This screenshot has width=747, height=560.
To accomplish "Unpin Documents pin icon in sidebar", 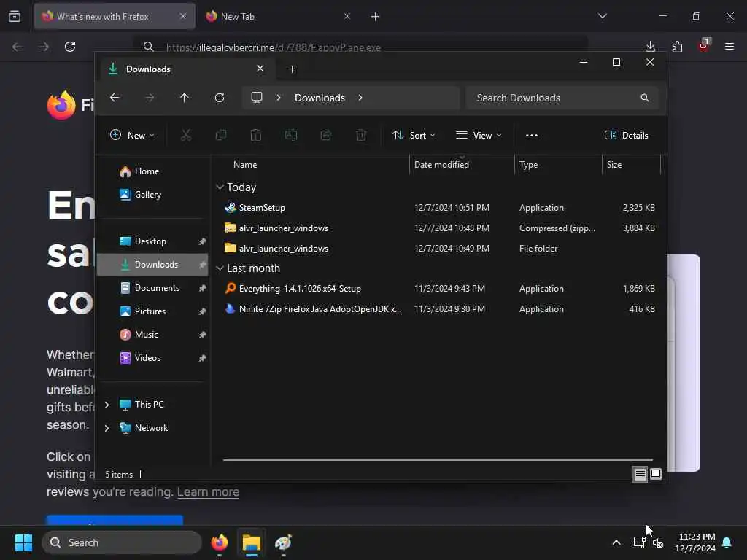I will (203, 288).
